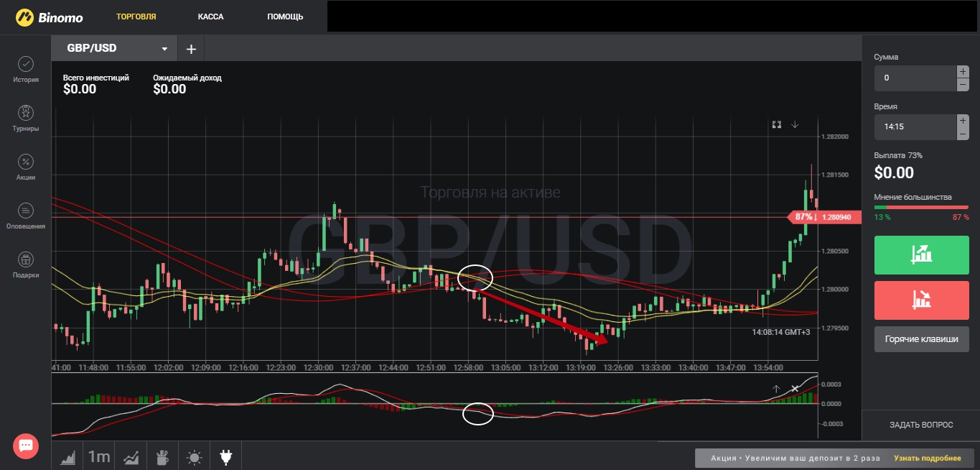Open the Акции sidebar section
980x470 pixels.
25,167
